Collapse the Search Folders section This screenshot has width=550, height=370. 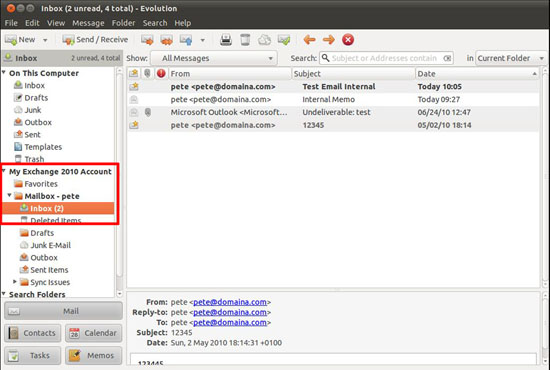(x=4, y=294)
